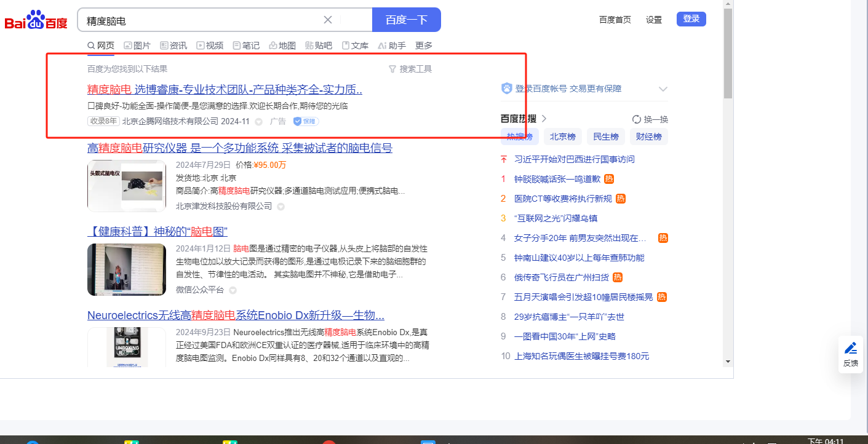The image size is (868, 444).
Task: Expand the login notice chevron
Action: click(663, 89)
